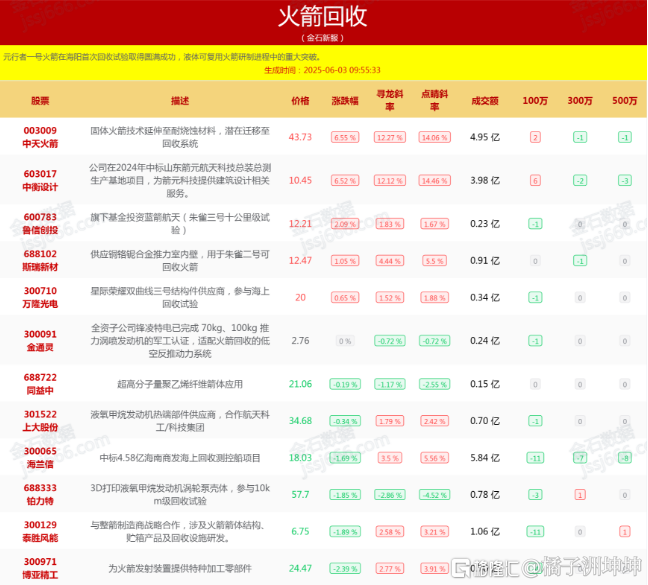Open stock 300091 金通灵

(40, 341)
